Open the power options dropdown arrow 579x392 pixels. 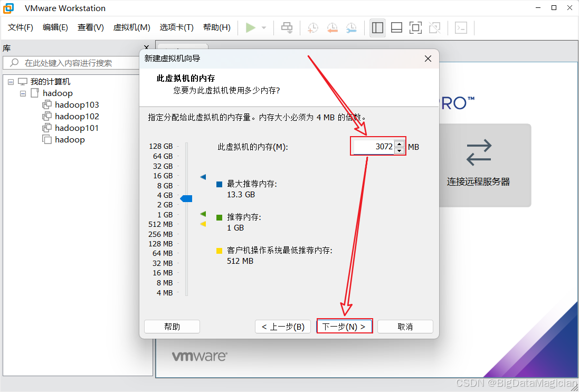click(264, 28)
